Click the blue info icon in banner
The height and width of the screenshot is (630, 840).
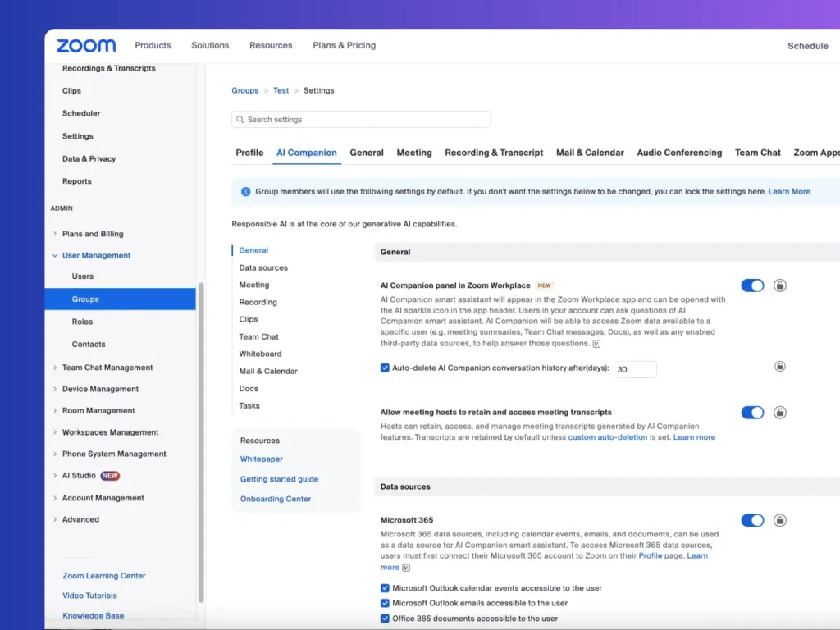tap(245, 192)
